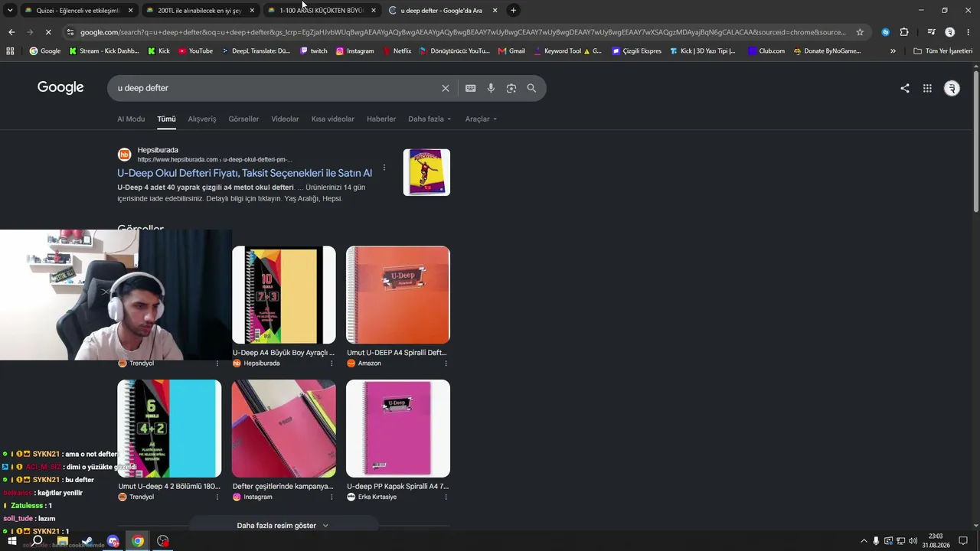Expand 'Daha fazla resim göster'
This screenshot has width=980, height=551.
(x=283, y=526)
